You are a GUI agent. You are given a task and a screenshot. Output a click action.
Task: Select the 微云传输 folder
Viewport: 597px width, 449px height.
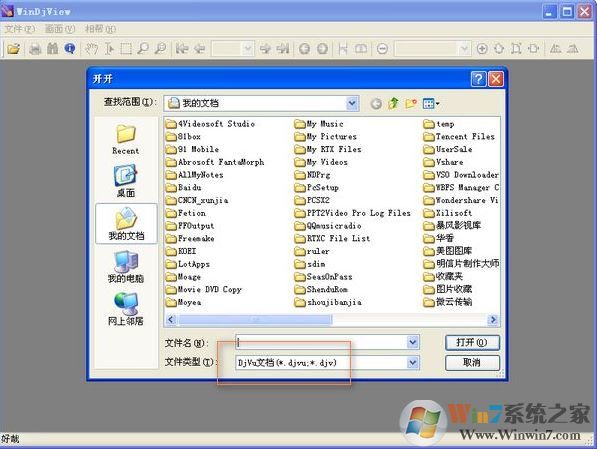[x=448, y=302]
